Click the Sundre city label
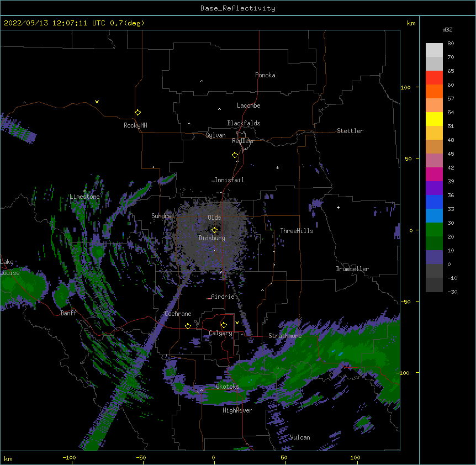 (161, 216)
